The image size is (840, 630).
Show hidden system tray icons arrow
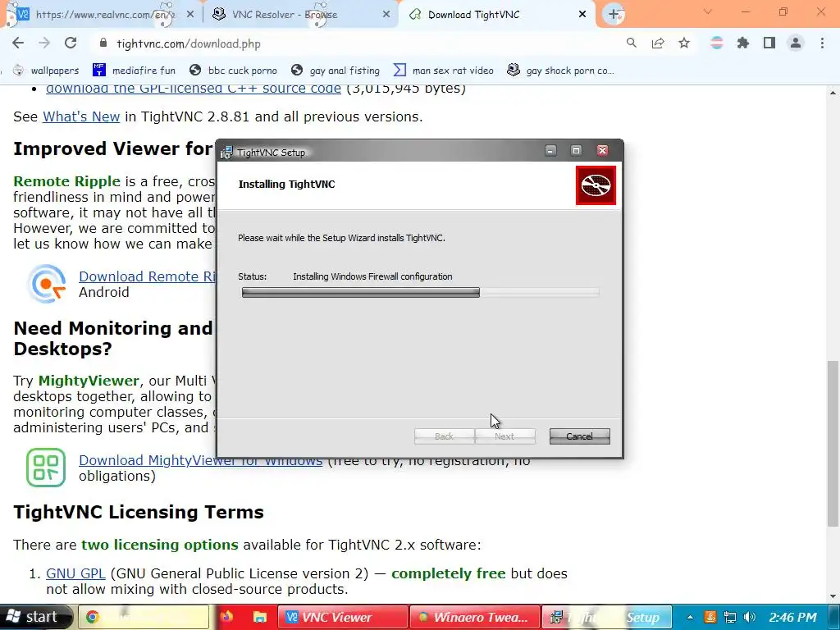click(690, 617)
